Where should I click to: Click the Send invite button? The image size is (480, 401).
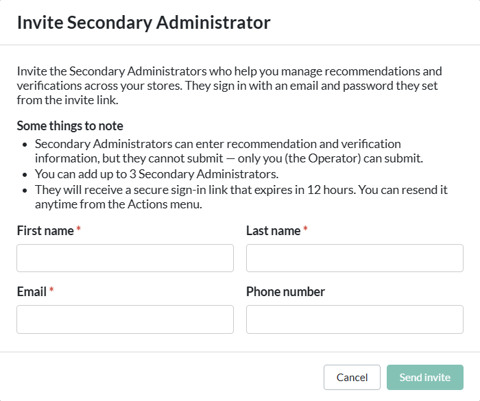pyautogui.click(x=425, y=377)
